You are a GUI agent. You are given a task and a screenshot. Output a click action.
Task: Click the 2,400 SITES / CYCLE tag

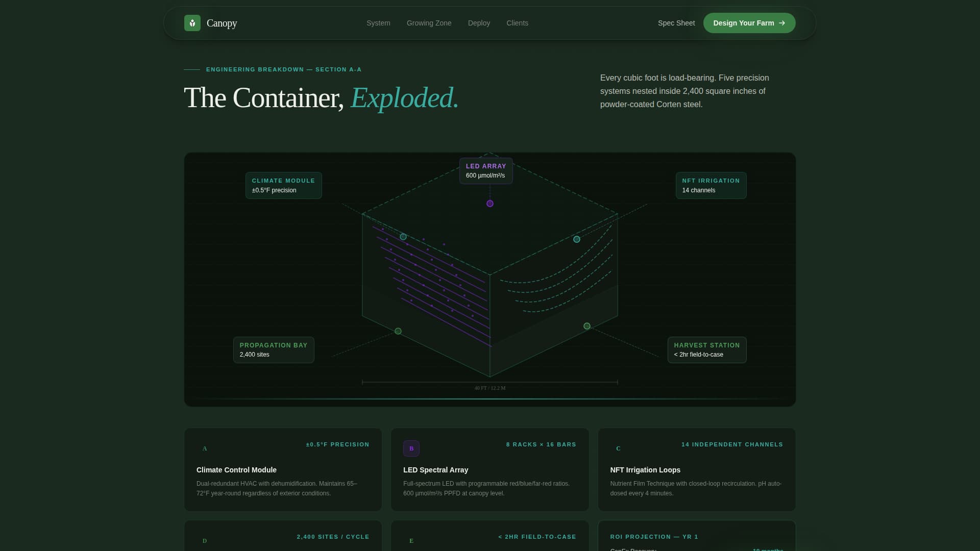pos(333,537)
